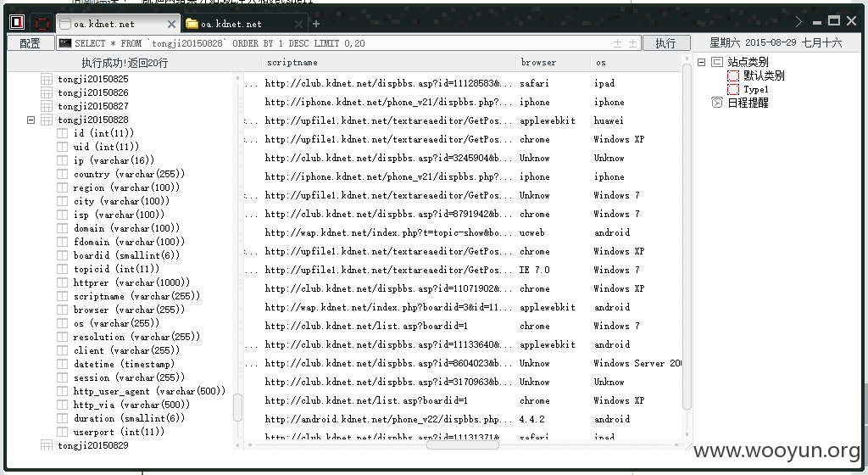Open 日程提醒 schedule reminder
868x475 pixels.
click(x=748, y=103)
